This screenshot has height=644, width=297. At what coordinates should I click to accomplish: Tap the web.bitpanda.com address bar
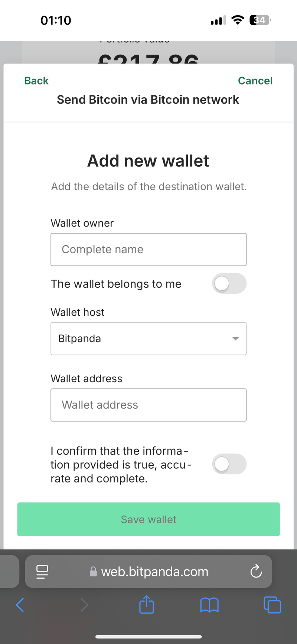(154, 572)
